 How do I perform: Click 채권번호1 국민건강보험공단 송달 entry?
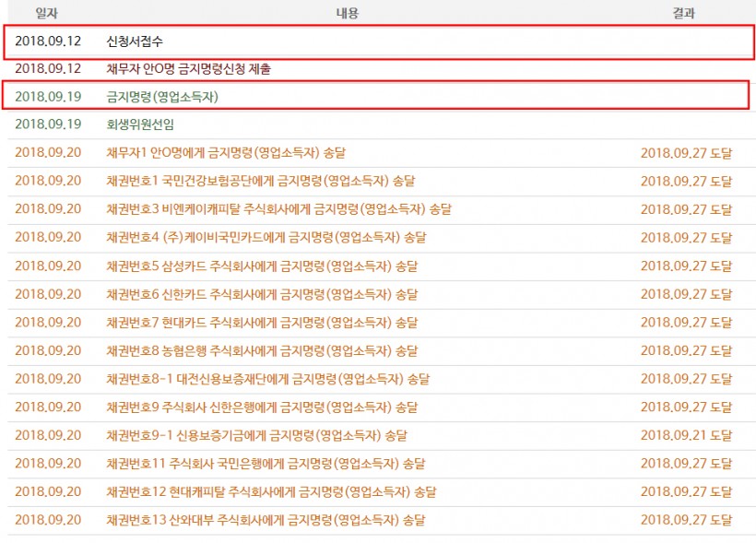point(260,182)
